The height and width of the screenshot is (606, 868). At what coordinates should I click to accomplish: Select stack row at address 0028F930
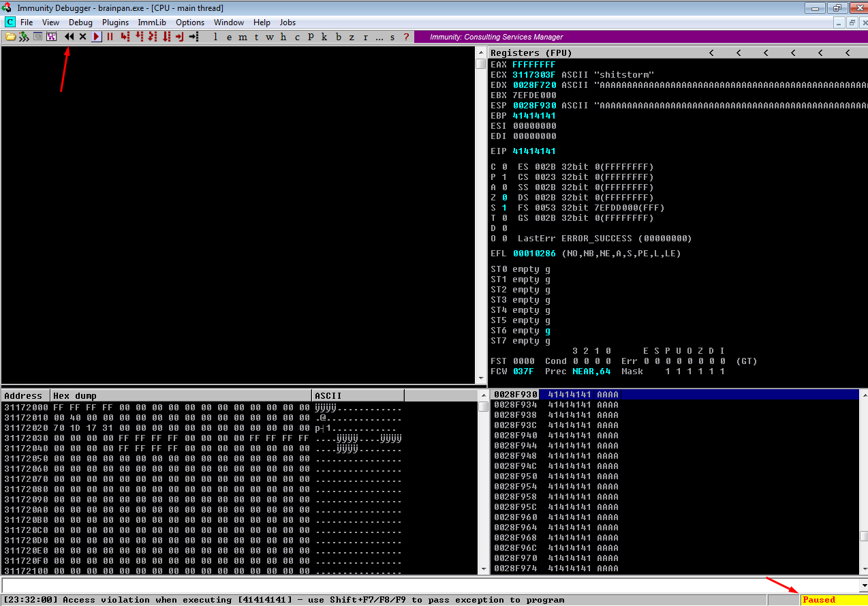(x=675, y=395)
